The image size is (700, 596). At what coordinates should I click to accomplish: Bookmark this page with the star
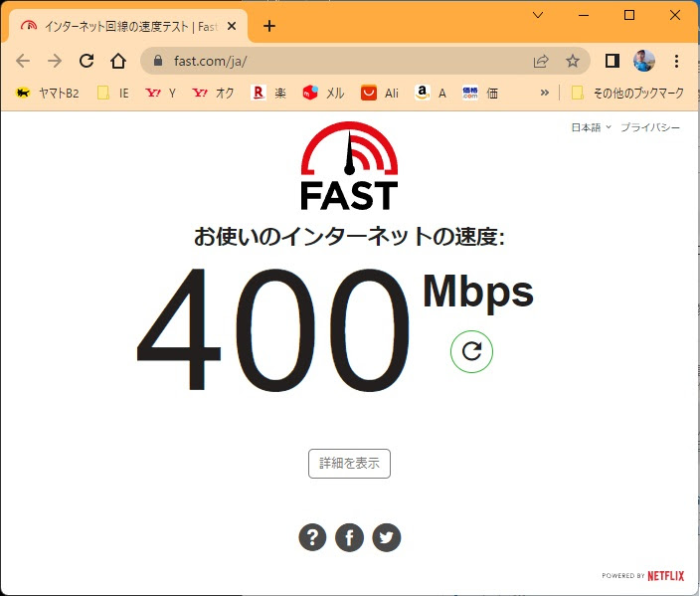pos(573,61)
